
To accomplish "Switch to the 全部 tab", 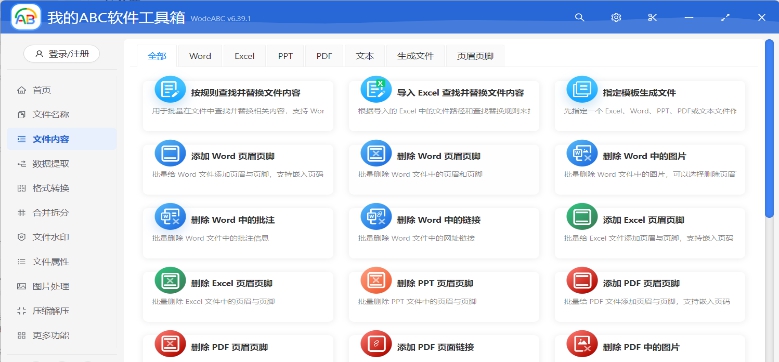I will tap(156, 56).
